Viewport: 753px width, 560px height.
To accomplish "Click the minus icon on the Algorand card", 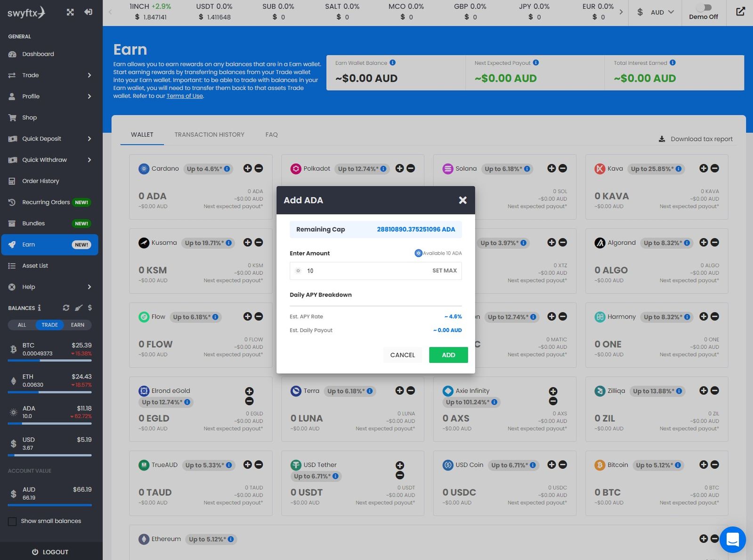I will 715,242.
